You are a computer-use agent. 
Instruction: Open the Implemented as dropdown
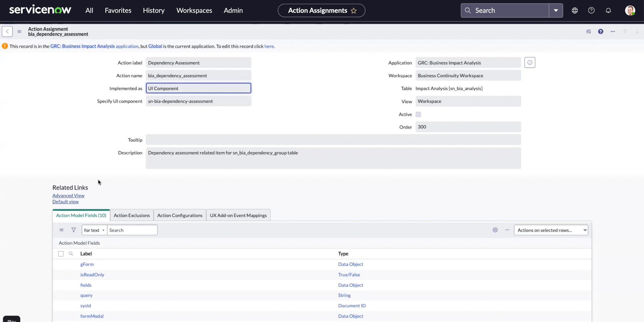click(198, 88)
